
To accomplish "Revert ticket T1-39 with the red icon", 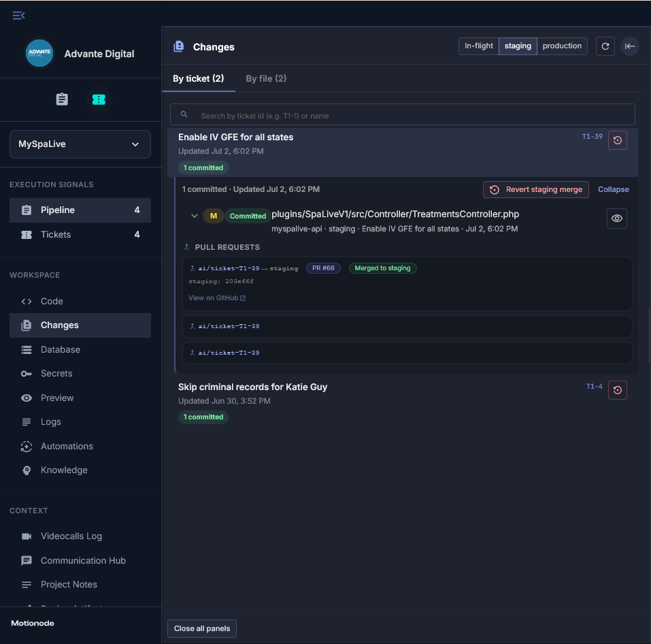I will (x=618, y=140).
